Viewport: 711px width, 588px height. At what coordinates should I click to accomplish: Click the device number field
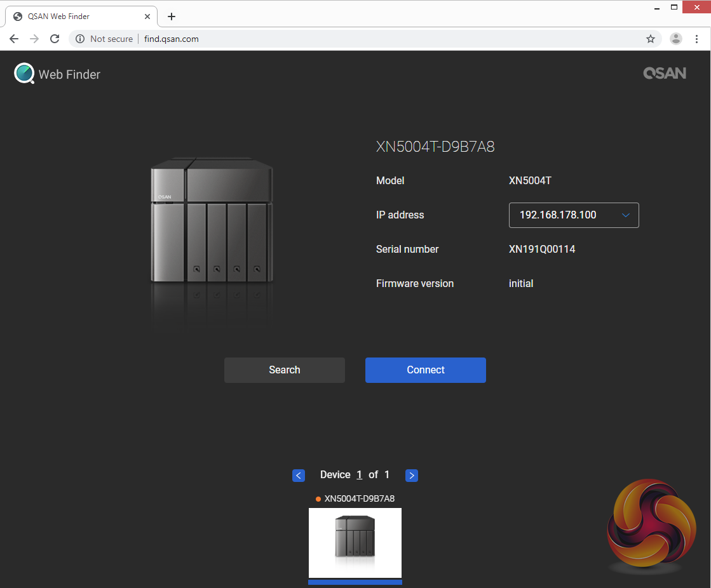click(359, 475)
